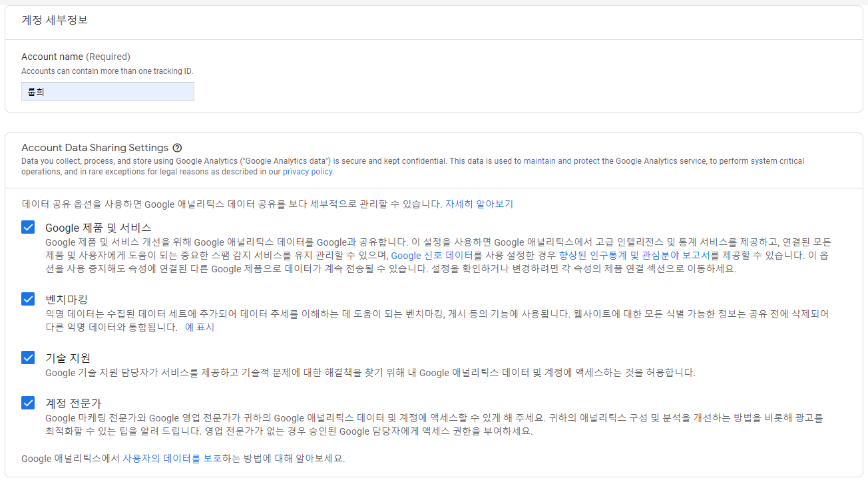The image size is (868, 482).
Task: Click the 계정 전문가 option label
Action: coord(73,403)
